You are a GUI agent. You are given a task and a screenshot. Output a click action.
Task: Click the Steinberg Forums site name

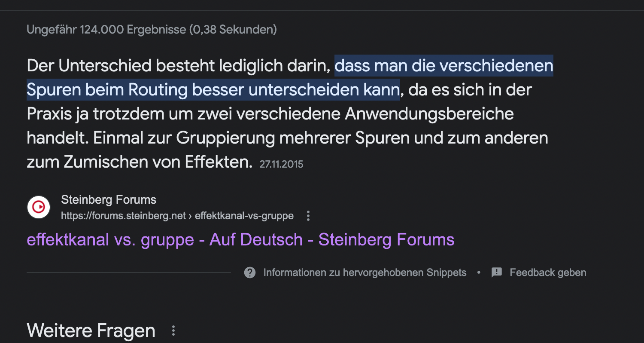click(x=109, y=199)
